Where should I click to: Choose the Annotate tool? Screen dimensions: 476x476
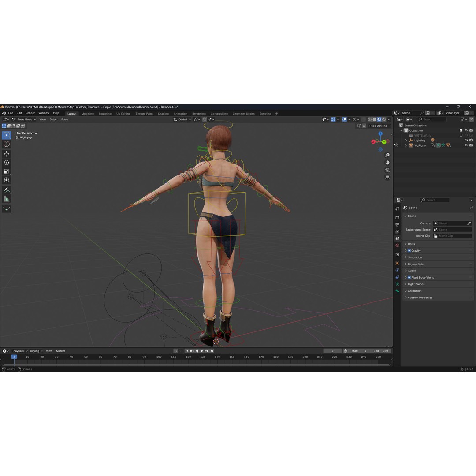[6, 190]
